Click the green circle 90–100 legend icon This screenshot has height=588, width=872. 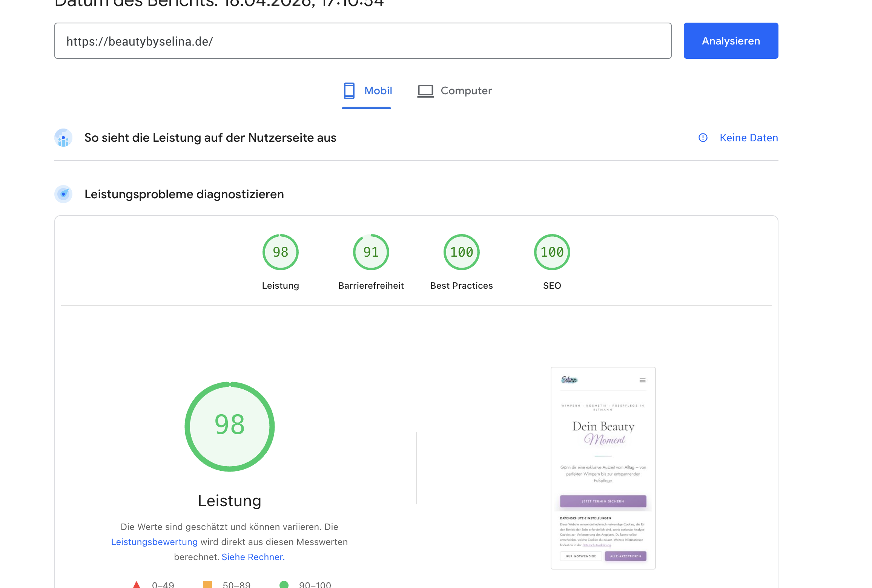pyautogui.click(x=284, y=585)
